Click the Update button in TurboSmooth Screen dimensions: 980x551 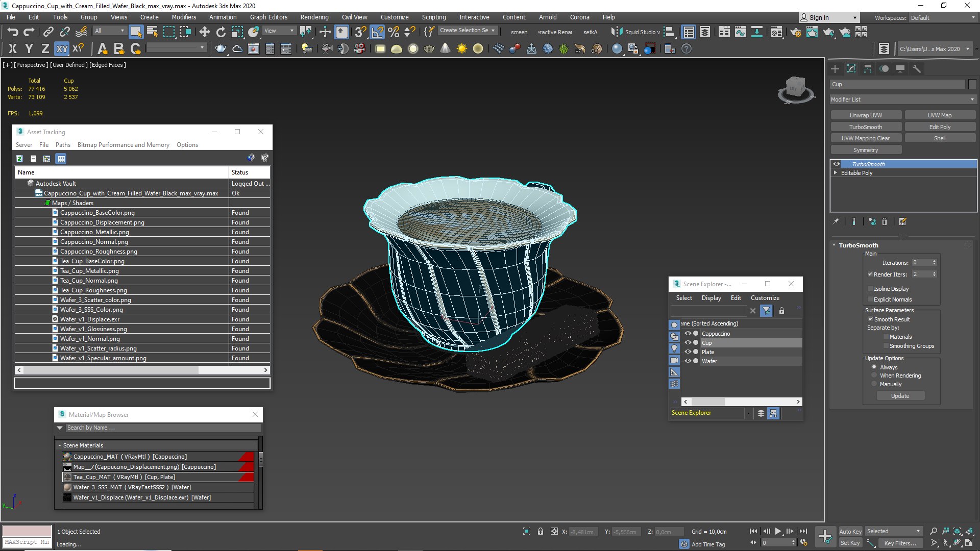tap(900, 396)
